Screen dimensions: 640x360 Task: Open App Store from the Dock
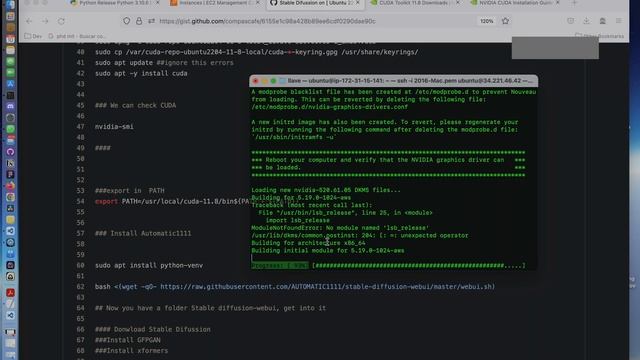(10, 84)
